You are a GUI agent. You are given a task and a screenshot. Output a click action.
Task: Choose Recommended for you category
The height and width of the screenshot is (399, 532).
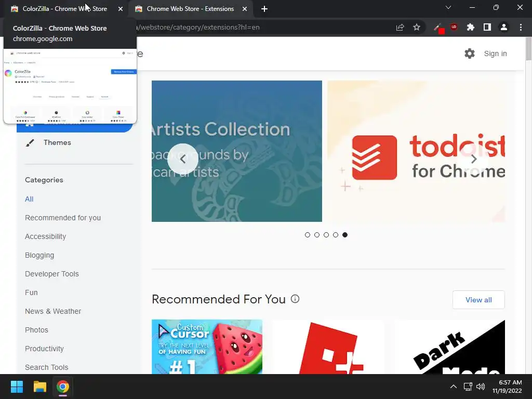click(x=63, y=218)
